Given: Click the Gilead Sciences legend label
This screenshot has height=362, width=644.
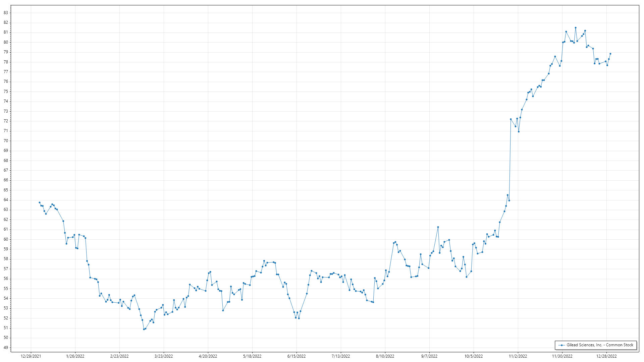Looking at the screenshot, I should [600, 345].
